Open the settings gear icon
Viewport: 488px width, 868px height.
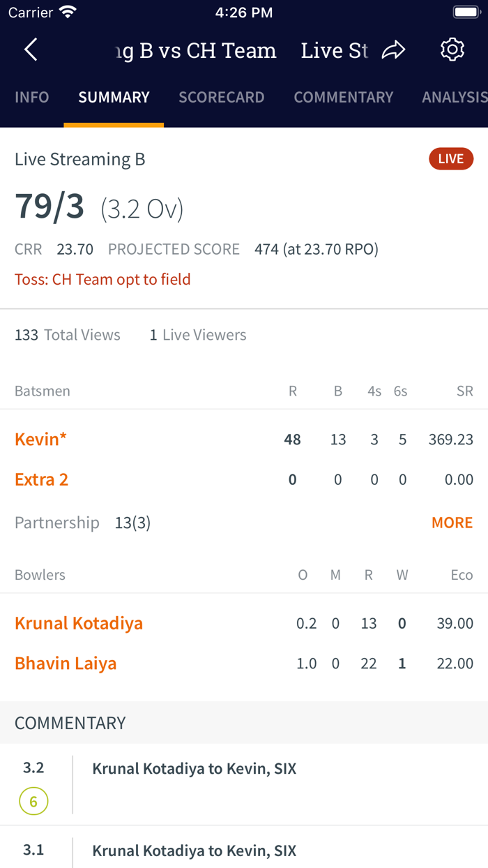pos(452,50)
